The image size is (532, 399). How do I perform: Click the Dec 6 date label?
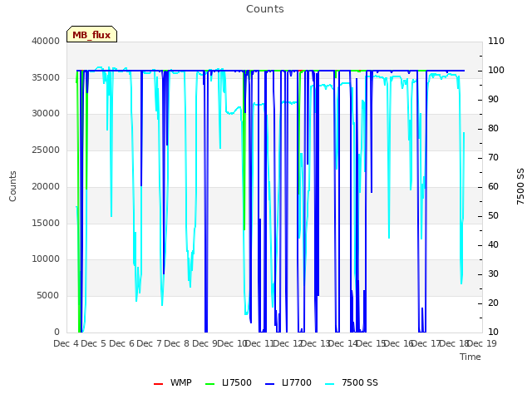pyautogui.click(x=122, y=344)
